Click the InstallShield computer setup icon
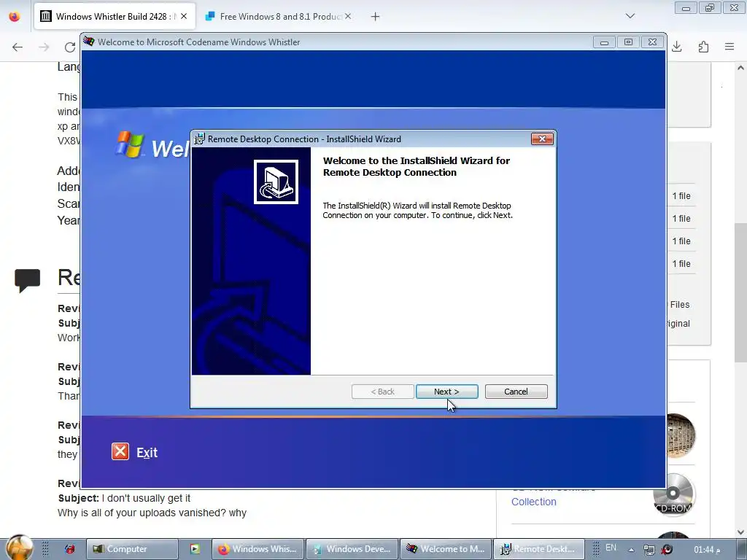This screenshot has height=560, width=747. pyautogui.click(x=276, y=182)
